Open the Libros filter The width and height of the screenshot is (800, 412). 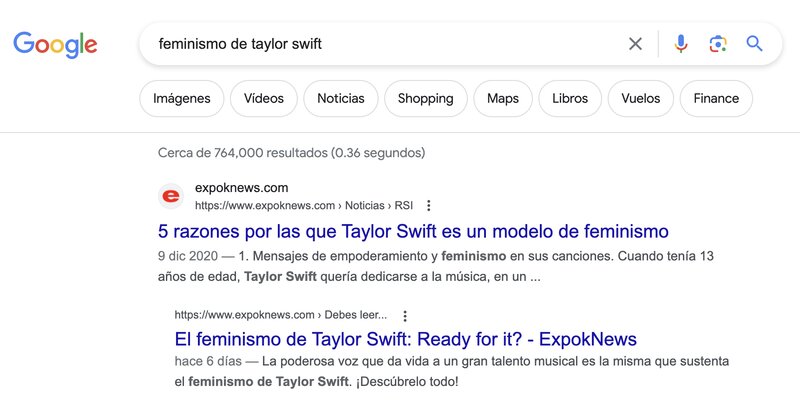569,99
